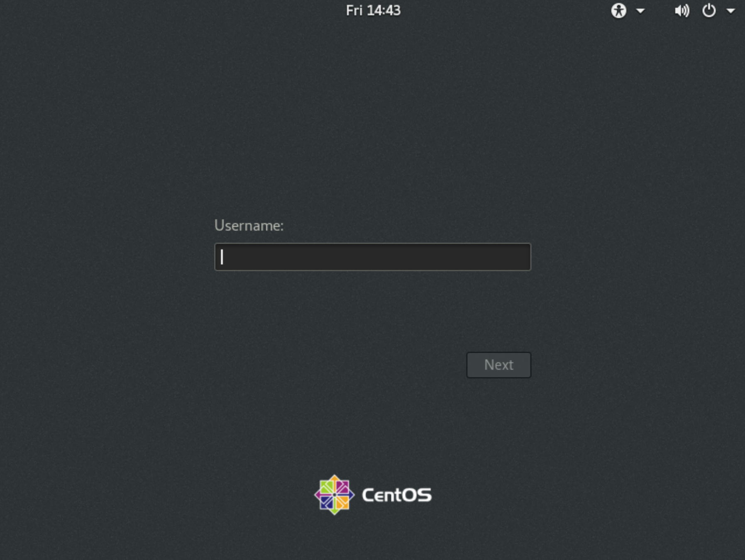Show accessibility options via the person icon
Viewport: 745px width, 560px height.
point(618,10)
